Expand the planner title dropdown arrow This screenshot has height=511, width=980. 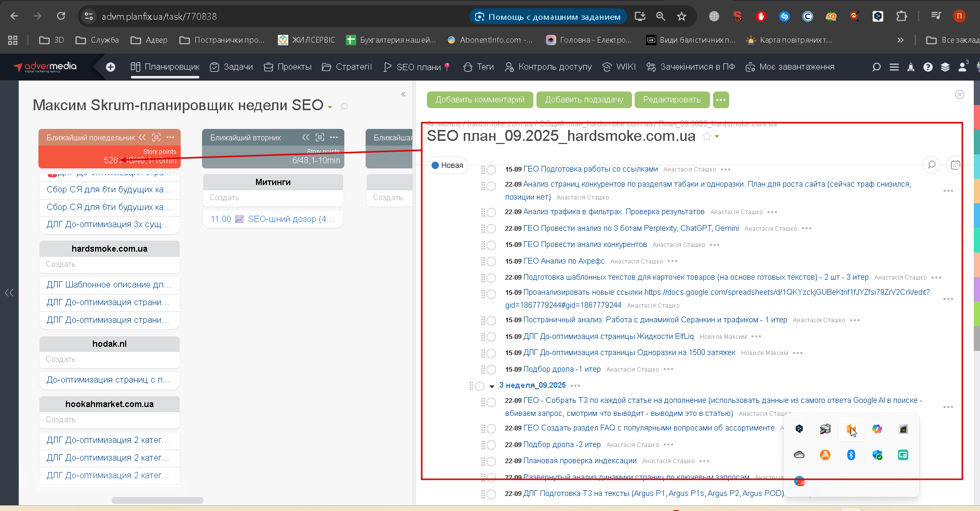tap(330, 107)
